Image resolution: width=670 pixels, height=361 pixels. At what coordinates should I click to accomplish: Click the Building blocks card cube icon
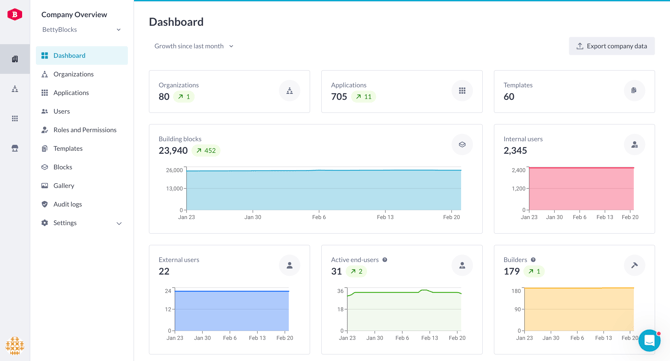(462, 144)
